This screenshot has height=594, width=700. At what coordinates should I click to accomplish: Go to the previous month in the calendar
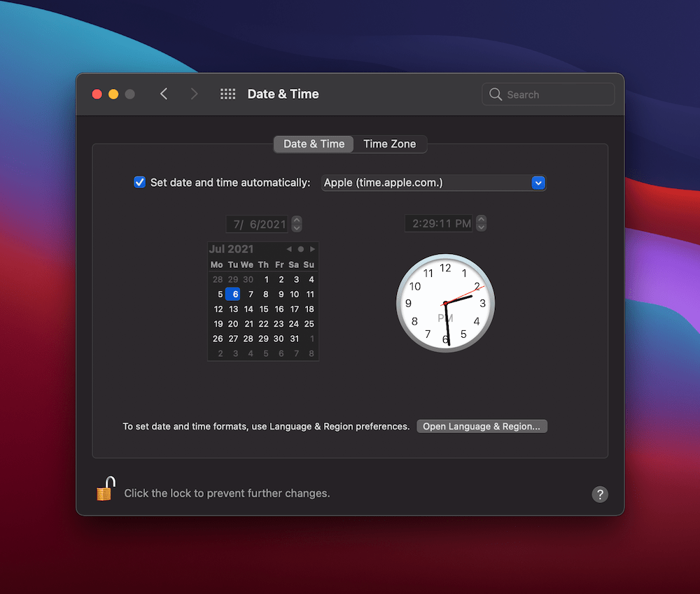[288, 248]
